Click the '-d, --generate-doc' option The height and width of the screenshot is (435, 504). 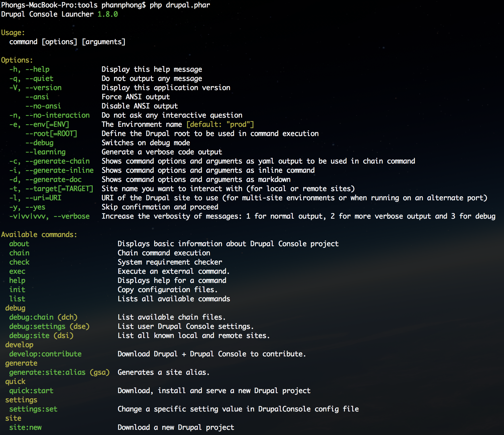point(45,180)
